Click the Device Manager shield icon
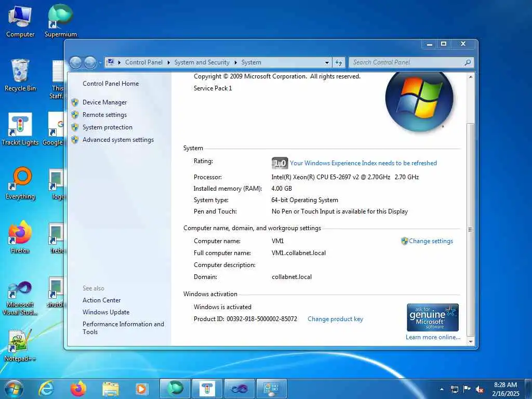 pos(75,102)
